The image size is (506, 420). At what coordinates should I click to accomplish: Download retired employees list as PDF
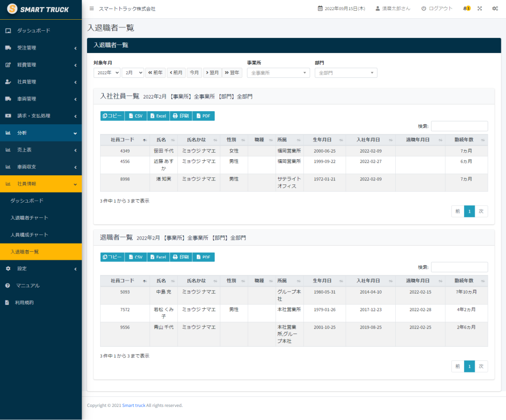coord(203,257)
